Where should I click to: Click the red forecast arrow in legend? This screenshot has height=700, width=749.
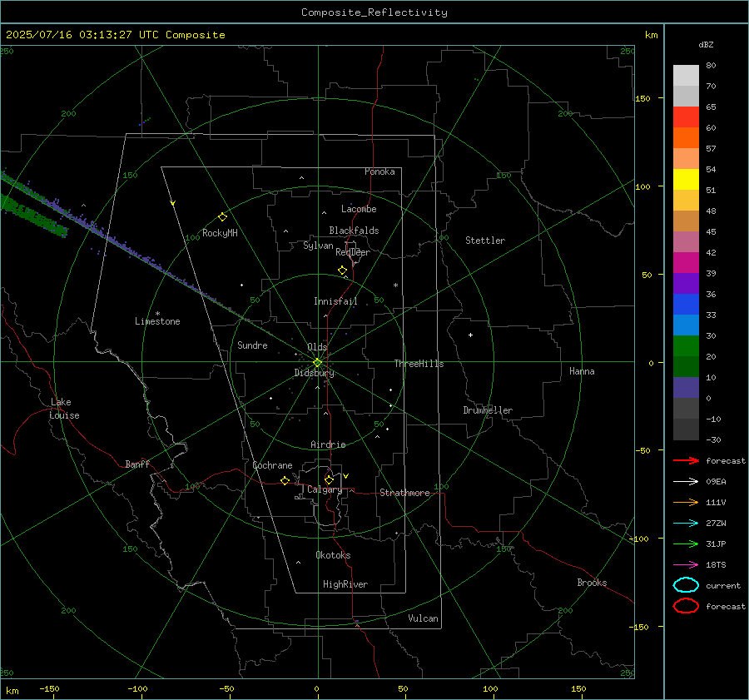click(686, 460)
